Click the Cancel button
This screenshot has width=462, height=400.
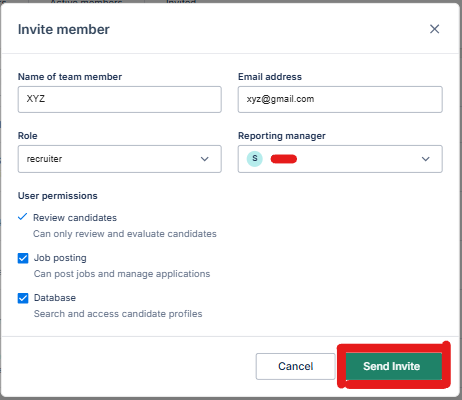(x=295, y=366)
